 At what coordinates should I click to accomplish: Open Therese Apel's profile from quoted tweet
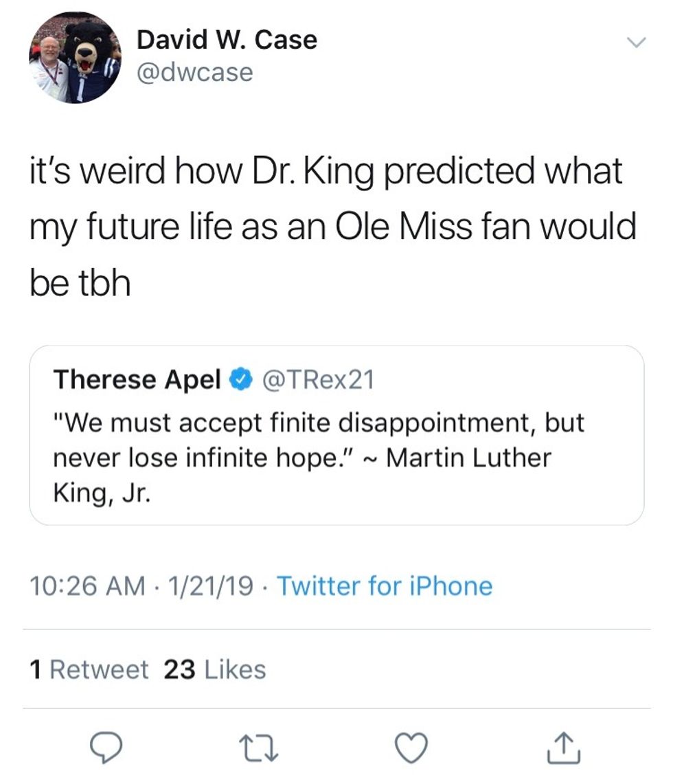(137, 379)
